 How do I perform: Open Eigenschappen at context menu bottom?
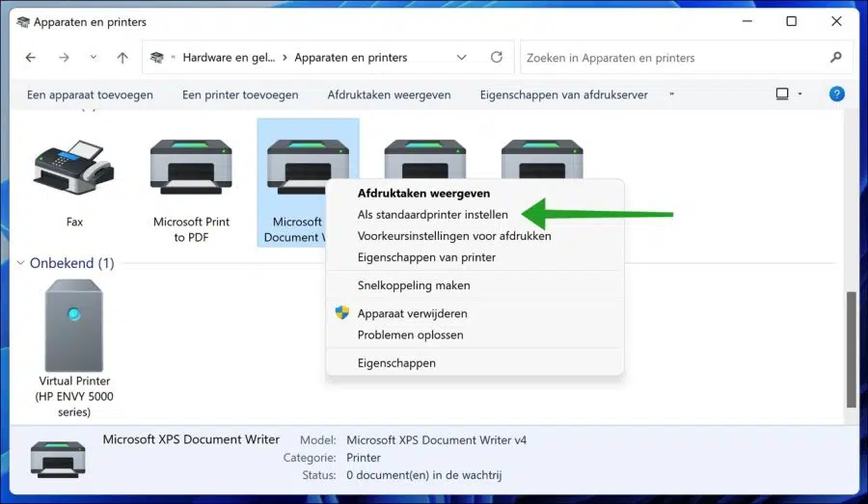[475, 363]
